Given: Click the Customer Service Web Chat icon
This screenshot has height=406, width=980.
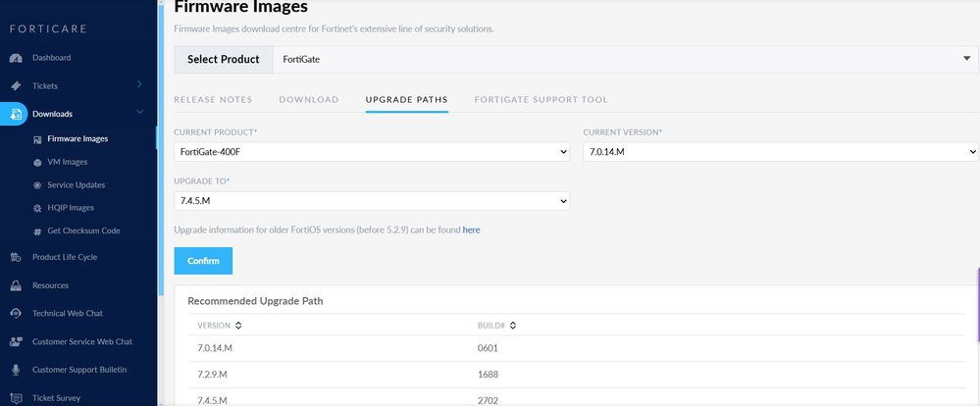Looking at the screenshot, I should (x=16, y=342).
